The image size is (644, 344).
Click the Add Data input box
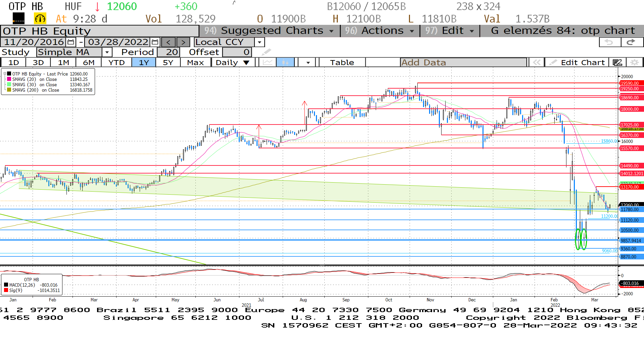pyautogui.click(x=463, y=62)
